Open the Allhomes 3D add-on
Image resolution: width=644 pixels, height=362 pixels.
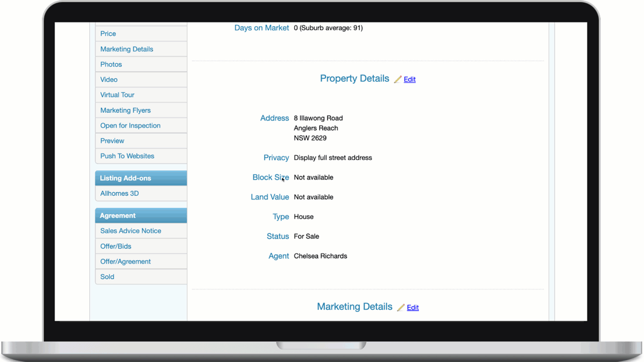click(x=119, y=193)
